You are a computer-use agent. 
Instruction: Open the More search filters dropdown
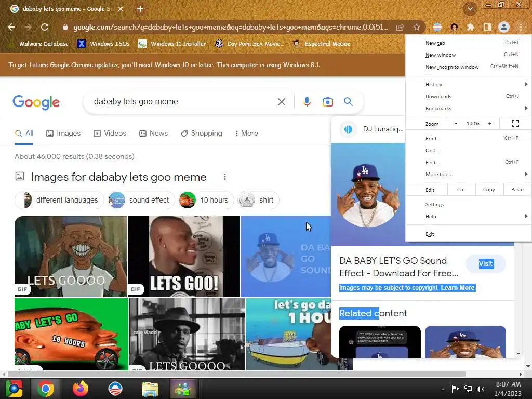coord(246,134)
